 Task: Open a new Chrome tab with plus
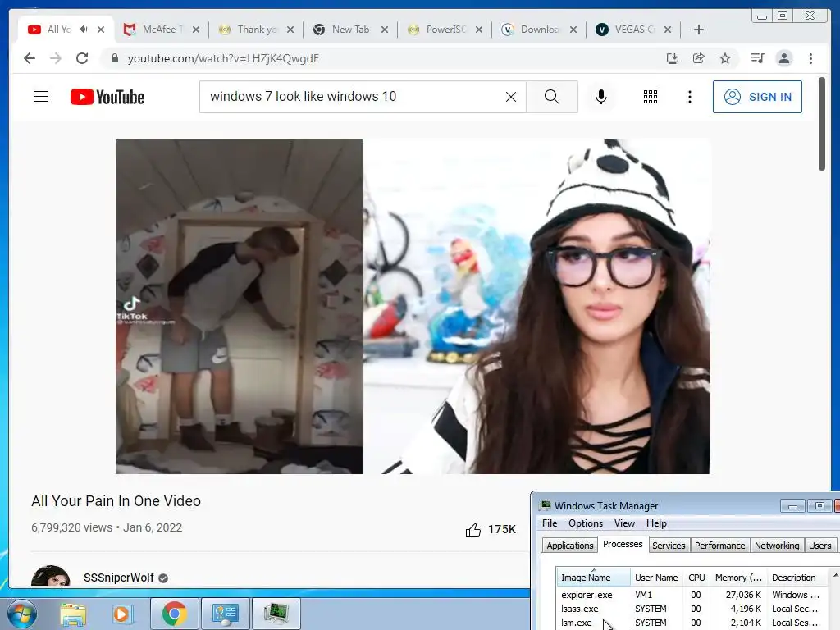pos(699,30)
